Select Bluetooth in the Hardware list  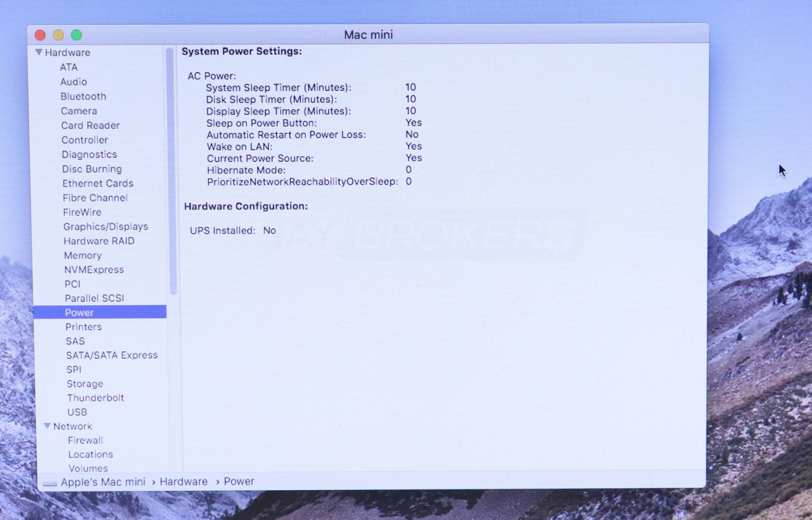(x=83, y=96)
